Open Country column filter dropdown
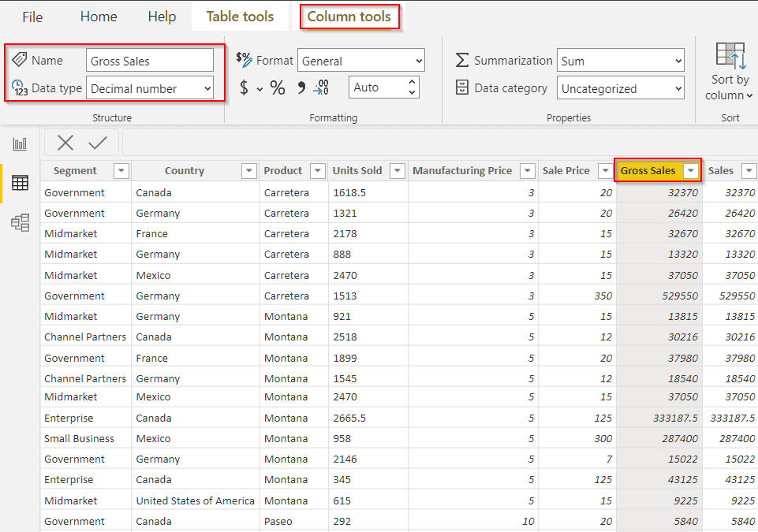758x532 pixels. pyautogui.click(x=249, y=171)
